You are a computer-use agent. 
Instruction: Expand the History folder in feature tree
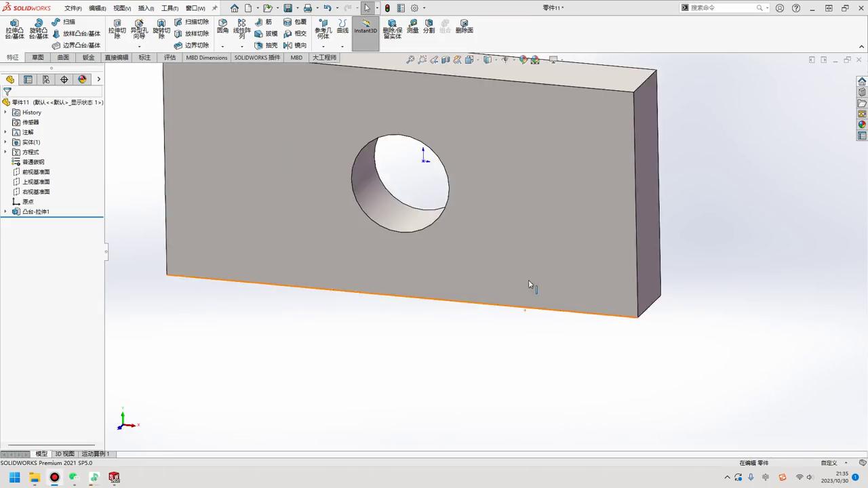(x=5, y=112)
